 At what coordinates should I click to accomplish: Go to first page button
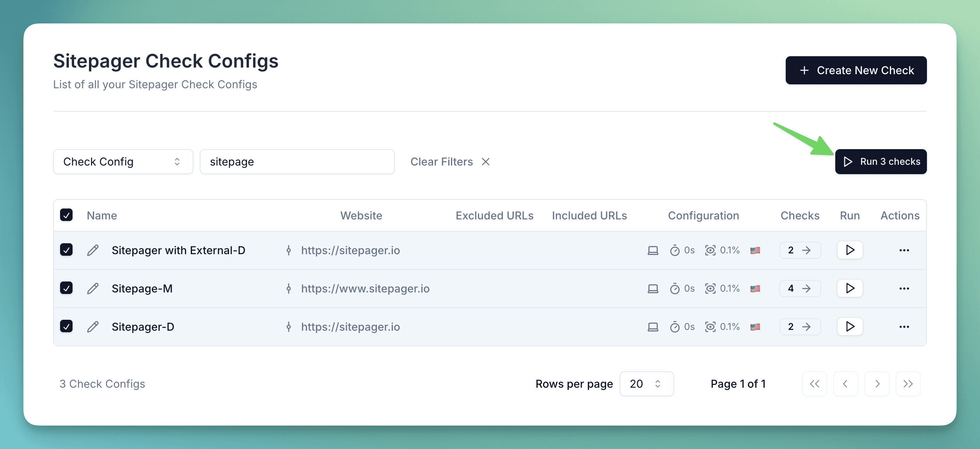(815, 384)
